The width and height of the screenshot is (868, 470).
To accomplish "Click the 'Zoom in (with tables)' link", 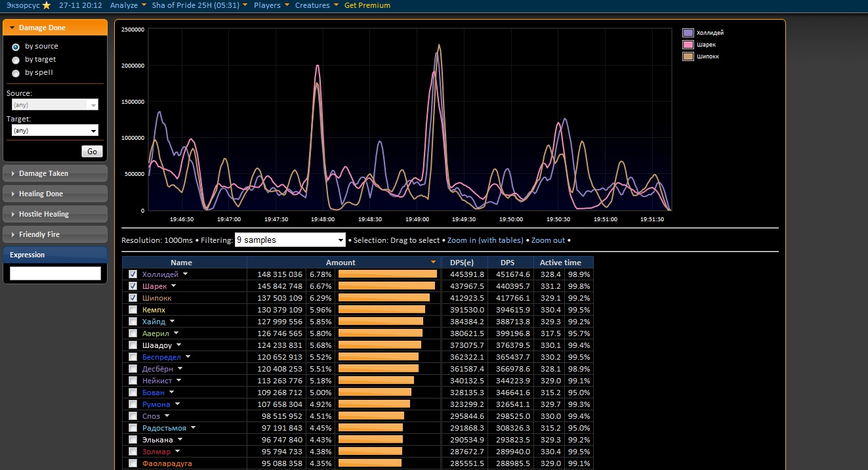I will click(x=486, y=240).
